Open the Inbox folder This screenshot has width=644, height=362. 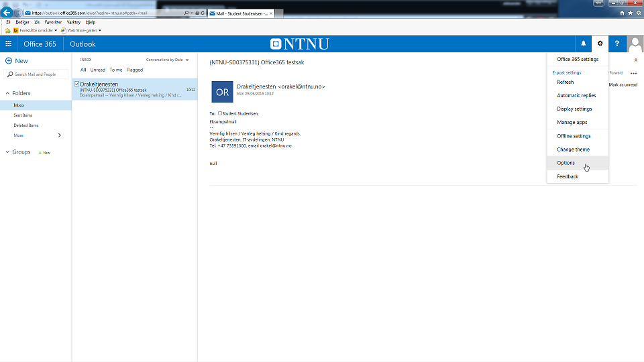pos(36,105)
